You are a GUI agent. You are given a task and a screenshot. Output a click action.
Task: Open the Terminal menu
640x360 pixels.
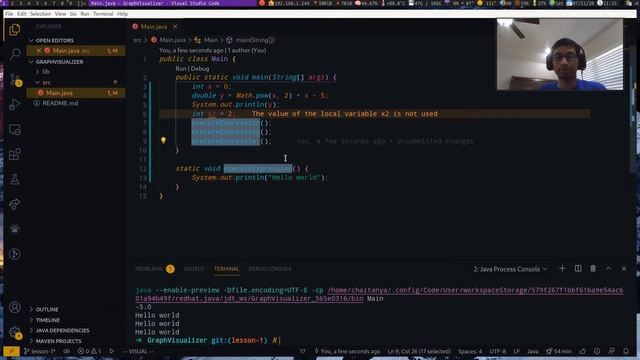(103, 14)
